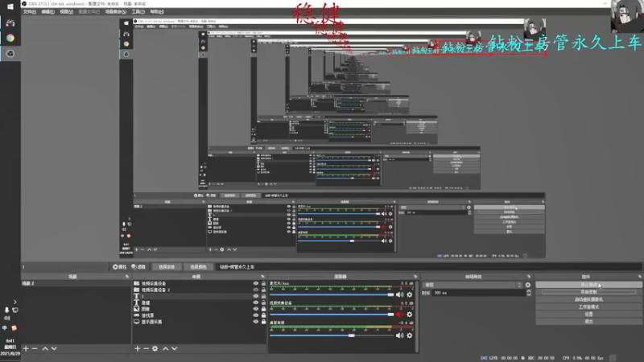Adjust the 300 ms duration stepper
The image size is (644, 362).
(x=529, y=293)
